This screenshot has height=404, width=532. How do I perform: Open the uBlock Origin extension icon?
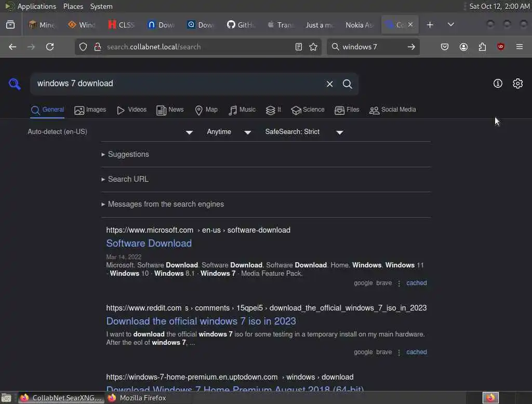(x=501, y=47)
